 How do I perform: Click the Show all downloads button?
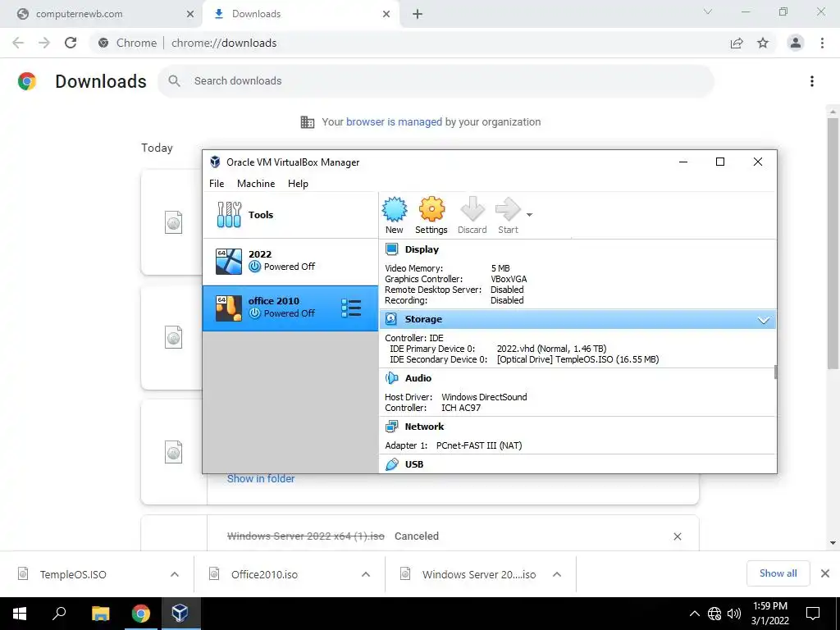pos(778,573)
